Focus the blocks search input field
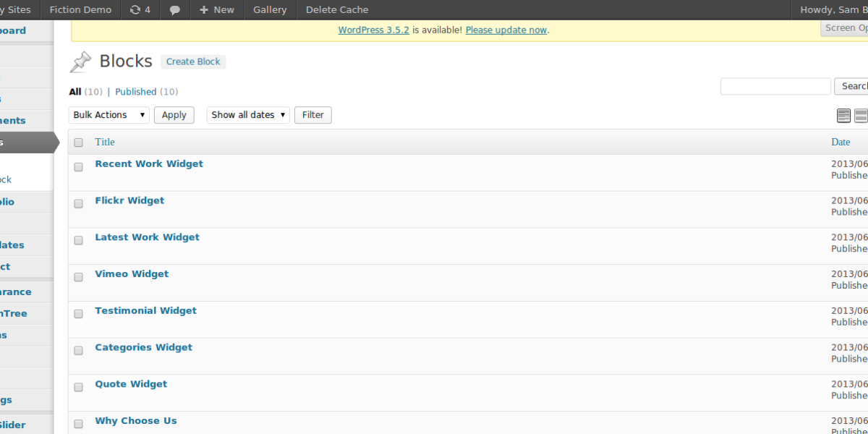Image resolution: width=868 pixels, height=434 pixels. point(775,86)
